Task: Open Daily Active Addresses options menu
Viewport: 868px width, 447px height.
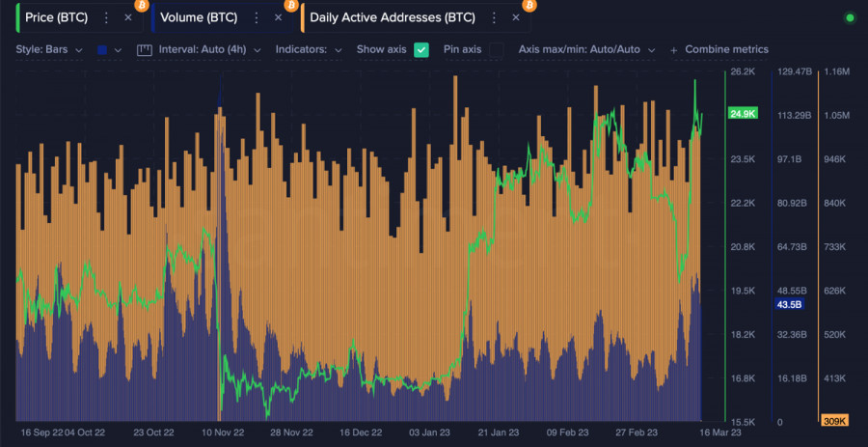Action: point(492,18)
